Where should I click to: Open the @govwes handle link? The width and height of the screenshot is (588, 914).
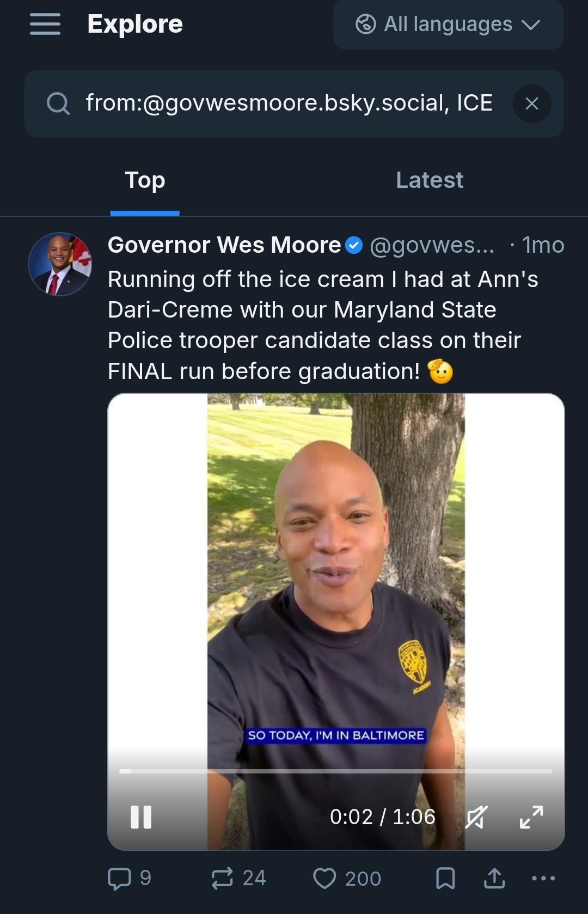click(x=432, y=245)
